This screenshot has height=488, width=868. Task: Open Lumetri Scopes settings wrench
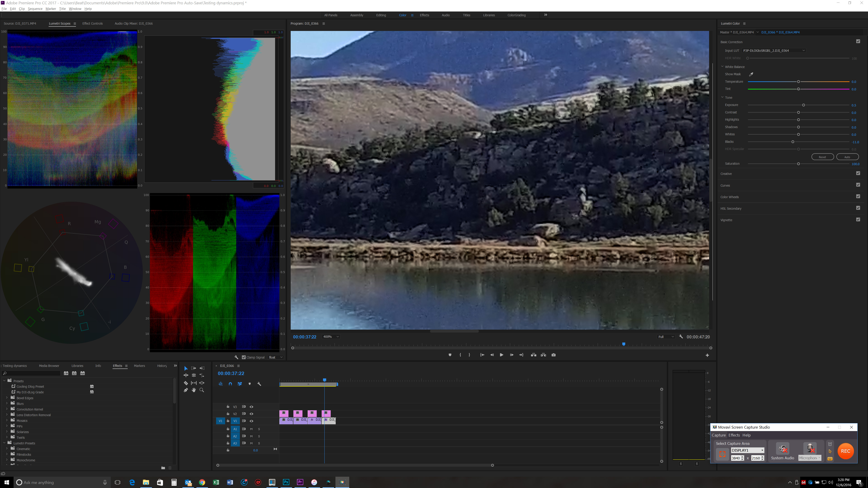pos(236,357)
